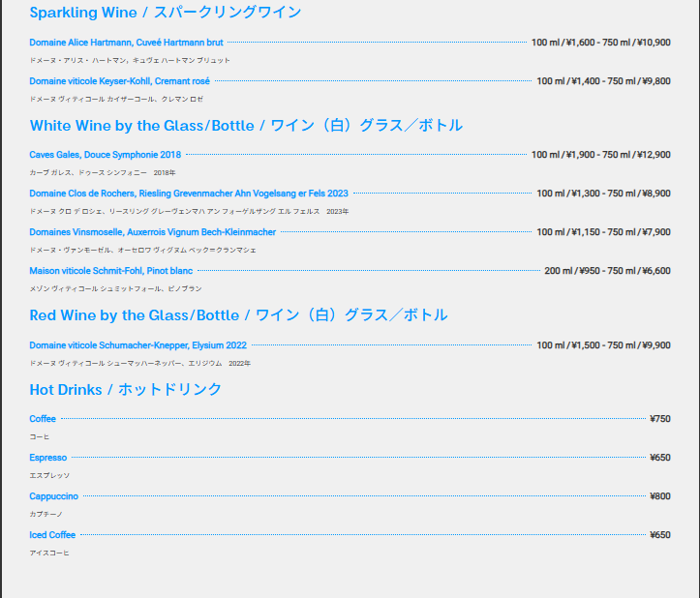
Task: Select the Coffee menu item
Action: 43,419
